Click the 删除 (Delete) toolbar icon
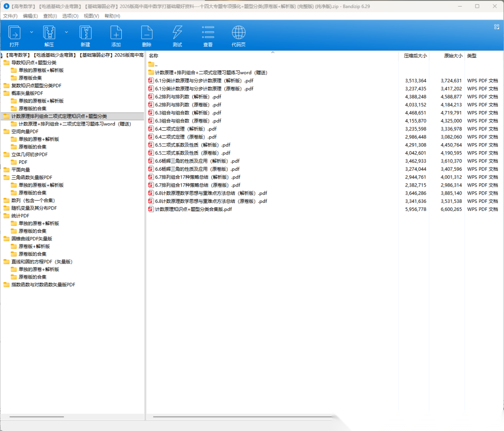 (x=147, y=33)
